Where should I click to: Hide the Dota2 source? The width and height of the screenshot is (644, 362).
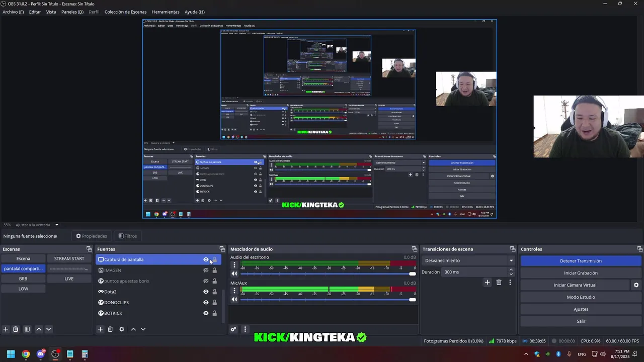point(206,292)
